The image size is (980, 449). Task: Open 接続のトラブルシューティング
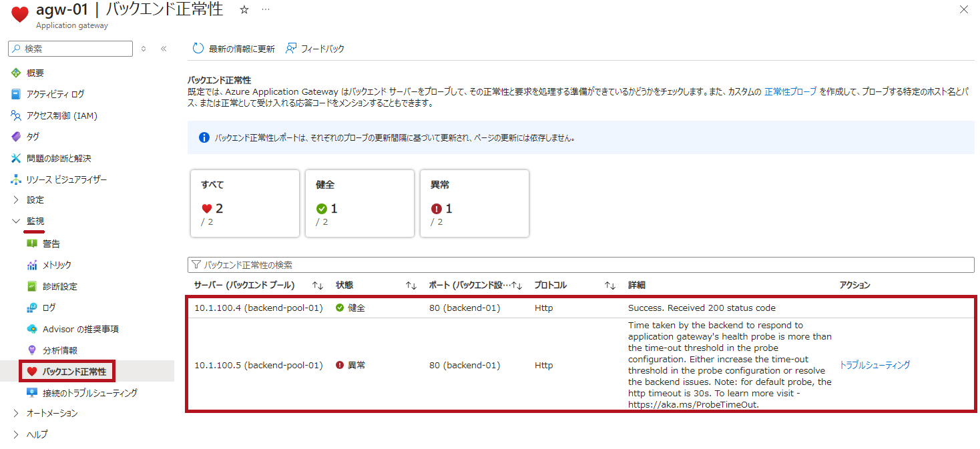(90, 393)
